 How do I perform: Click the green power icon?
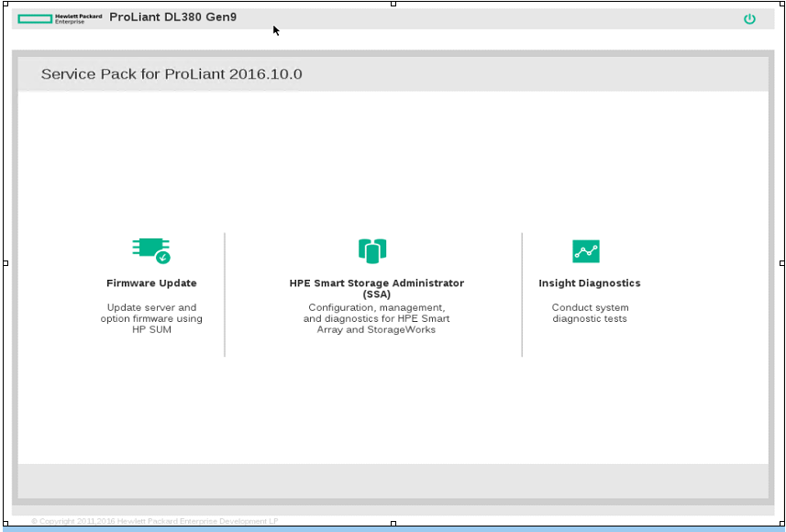pos(749,19)
